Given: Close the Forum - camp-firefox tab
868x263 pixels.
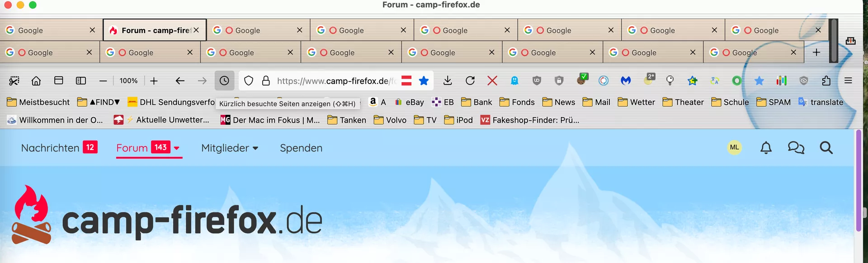Looking at the screenshot, I should 196,30.
